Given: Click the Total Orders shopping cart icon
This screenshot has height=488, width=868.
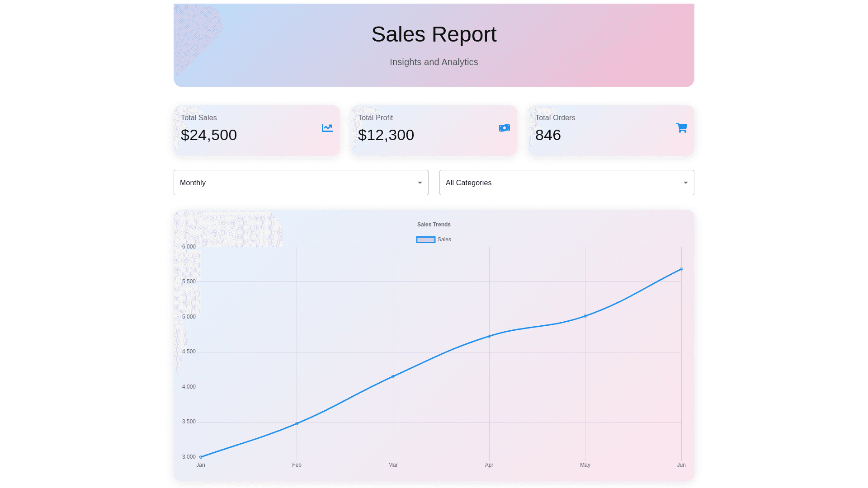Looking at the screenshot, I should pos(681,128).
